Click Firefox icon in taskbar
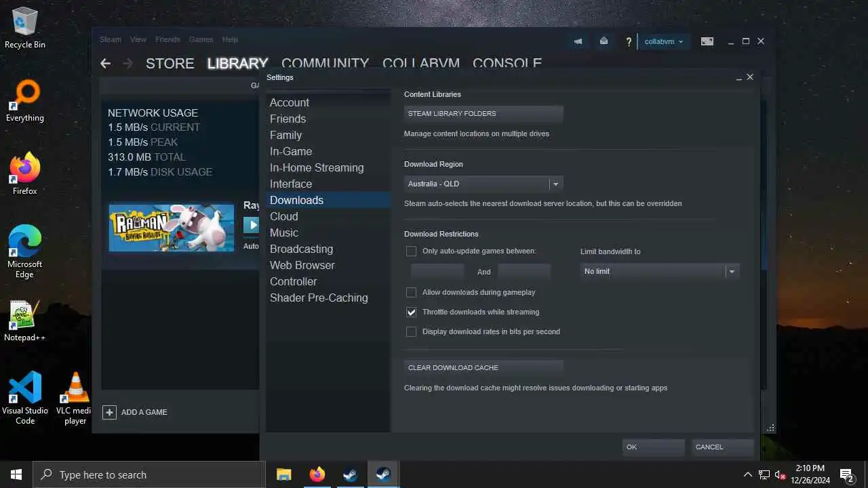The image size is (868, 488). click(317, 474)
